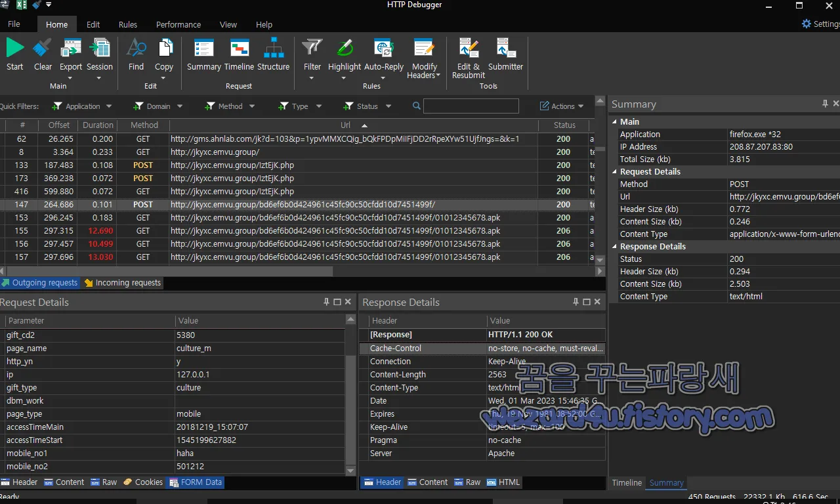Collapse the Main section in Summary
840x504 pixels.
615,121
